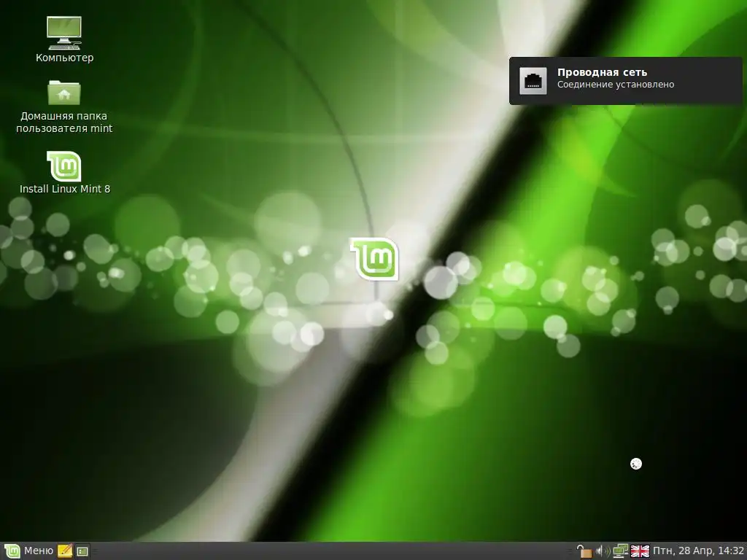Select the Компьютер icon label
The height and width of the screenshot is (560, 747).
pyautogui.click(x=64, y=58)
